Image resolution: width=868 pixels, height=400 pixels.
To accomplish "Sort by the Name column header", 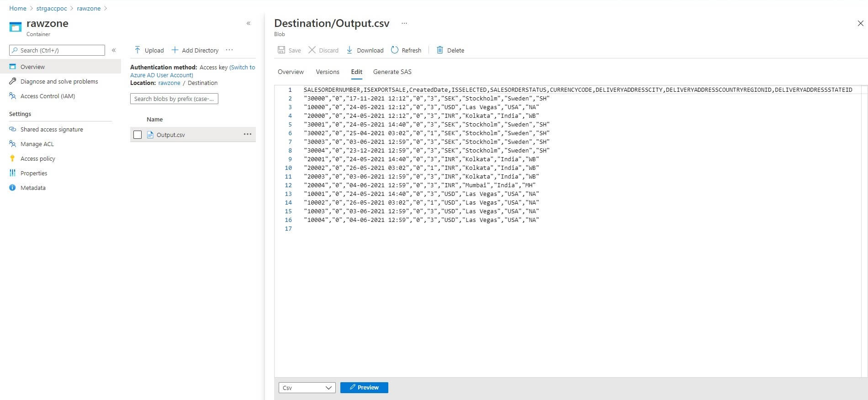I will 154,119.
